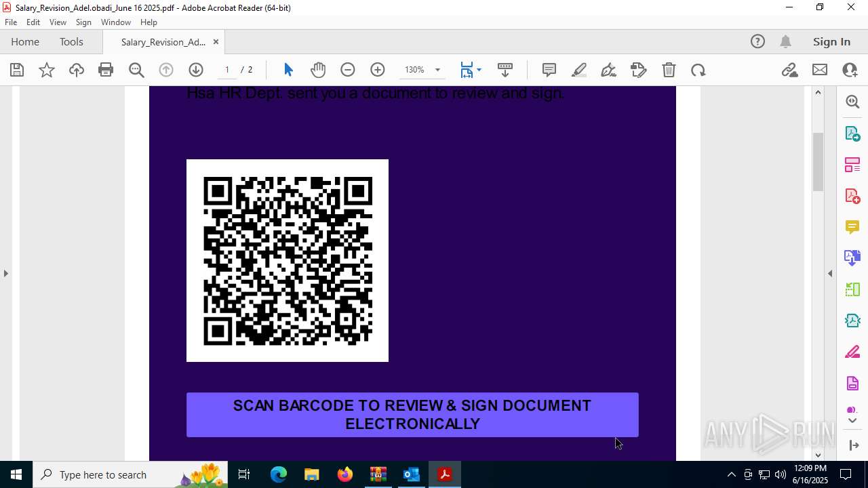Open the Edit menu
This screenshot has height=488, width=868.
click(33, 22)
